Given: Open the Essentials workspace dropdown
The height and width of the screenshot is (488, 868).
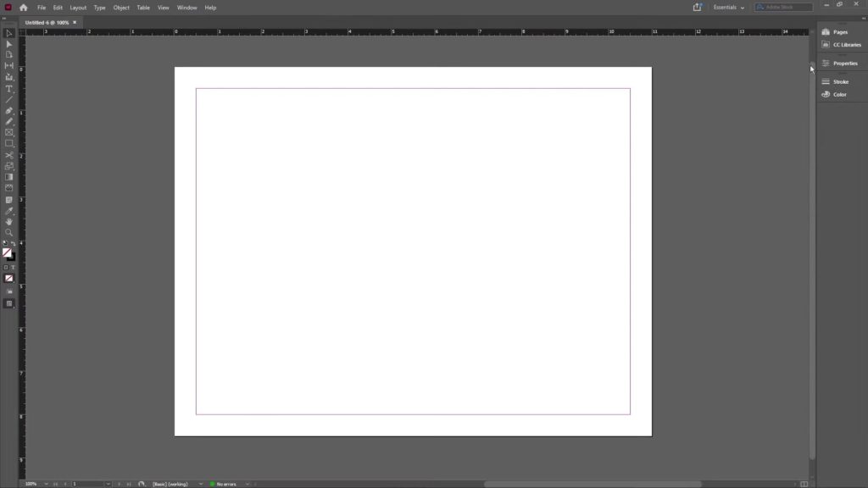Looking at the screenshot, I should click(x=727, y=7).
